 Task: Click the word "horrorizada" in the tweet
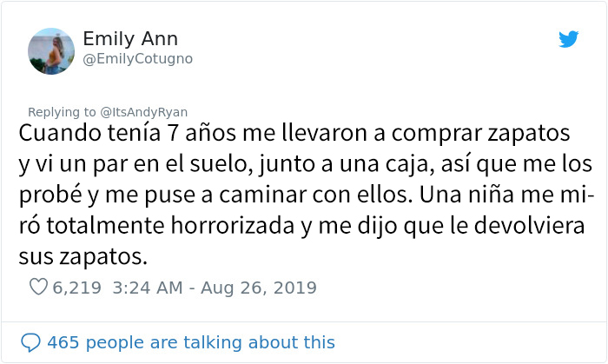[232, 226]
